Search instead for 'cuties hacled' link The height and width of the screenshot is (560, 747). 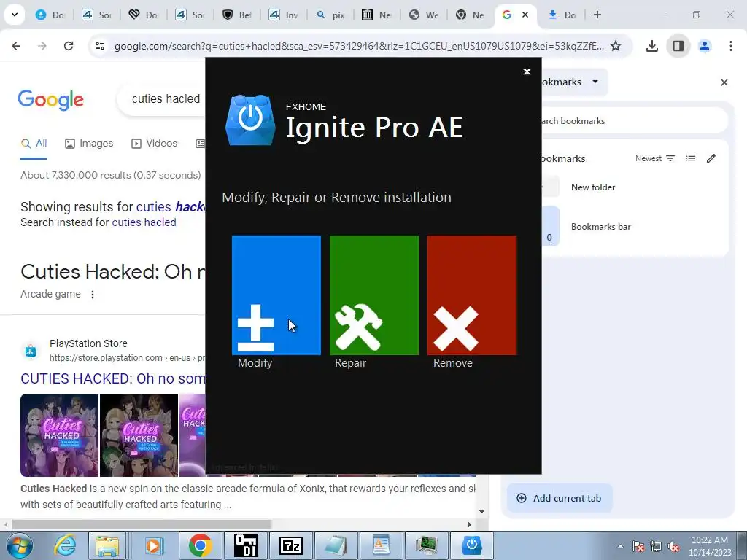coord(144,222)
